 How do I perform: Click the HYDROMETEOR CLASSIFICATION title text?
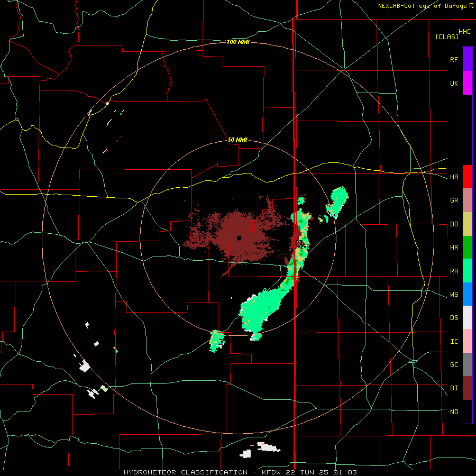[186, 472]
